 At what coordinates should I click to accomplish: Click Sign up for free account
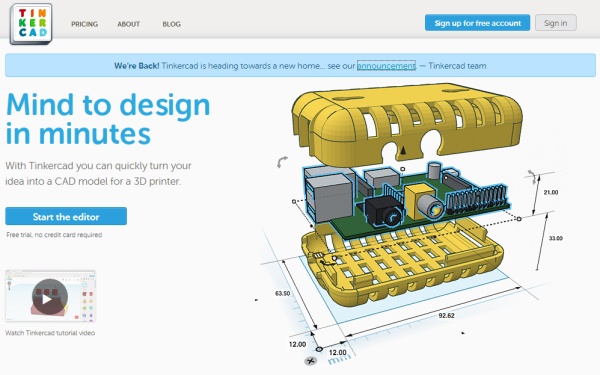point(477,23)
